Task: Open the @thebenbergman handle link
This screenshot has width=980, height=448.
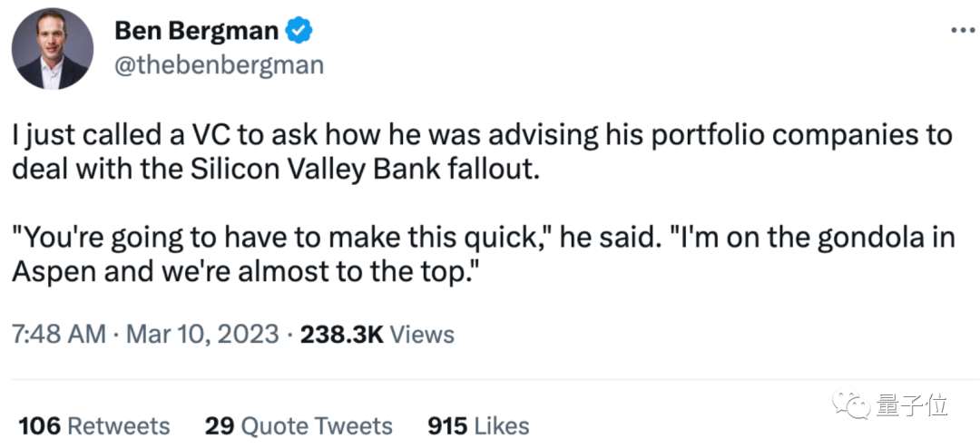Action: [219, 65]
